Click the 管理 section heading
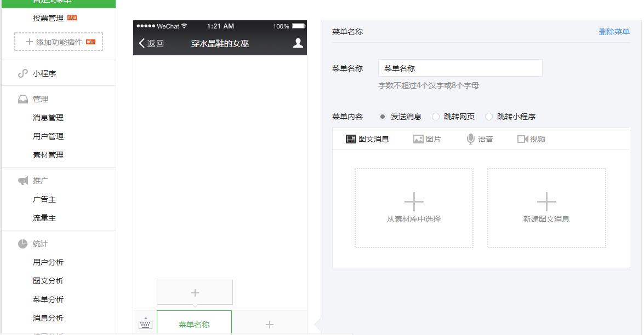This screenshot has width=644, height=335. point(40,99)
